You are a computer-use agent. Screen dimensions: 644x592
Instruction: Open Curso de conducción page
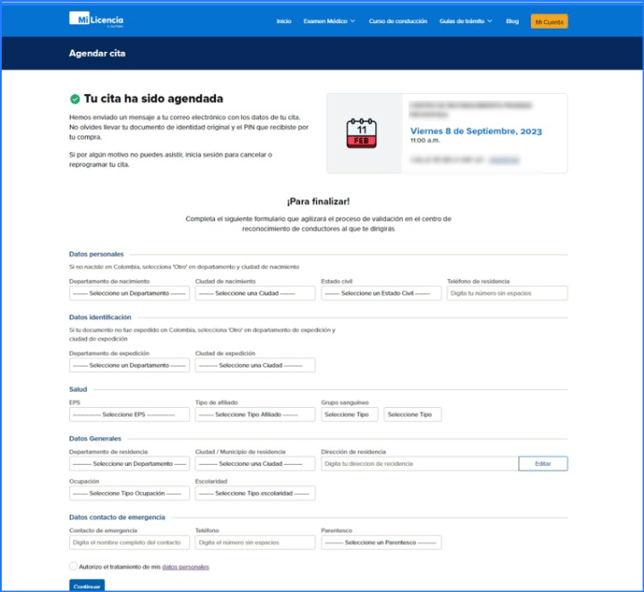pos(398,21)
